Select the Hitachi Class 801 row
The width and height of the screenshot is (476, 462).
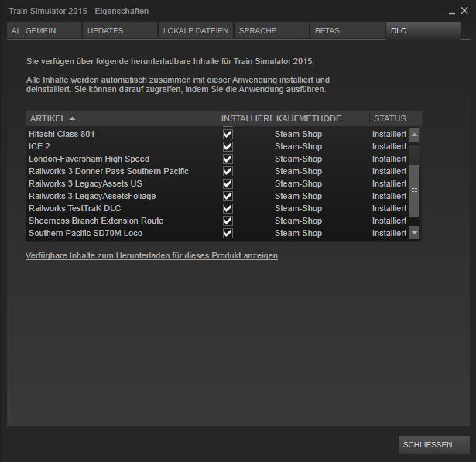[217, 134]
